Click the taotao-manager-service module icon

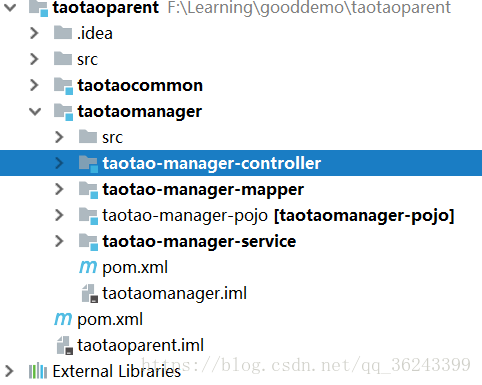tap(88, 242)
